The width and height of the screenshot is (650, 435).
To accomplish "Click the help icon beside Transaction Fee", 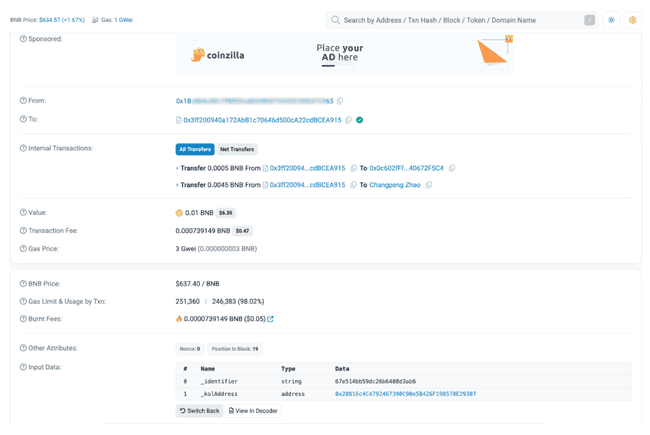I will coord(24,230).
